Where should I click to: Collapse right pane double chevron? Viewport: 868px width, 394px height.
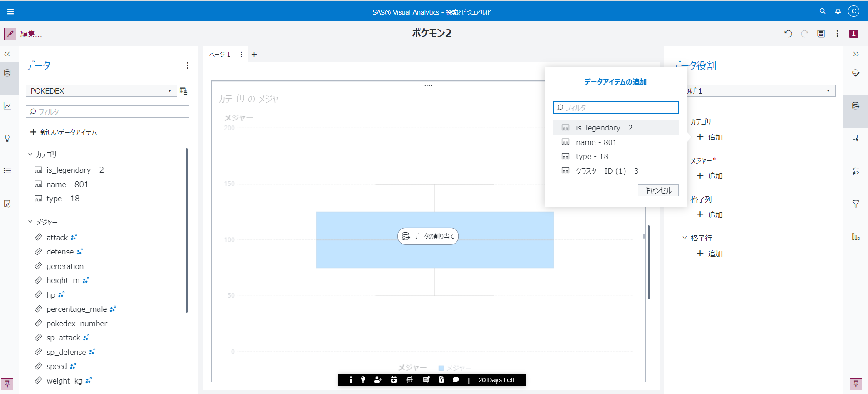click(856, 54)
